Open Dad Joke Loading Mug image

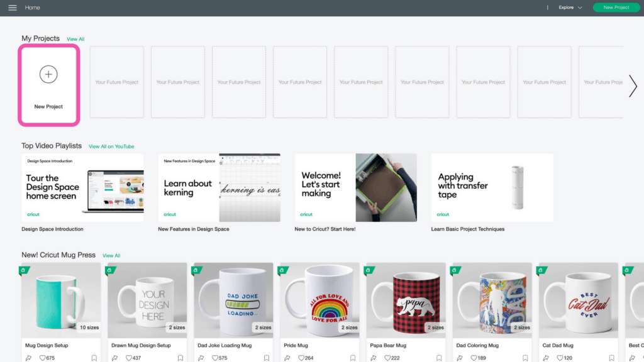tap(234, 300)
